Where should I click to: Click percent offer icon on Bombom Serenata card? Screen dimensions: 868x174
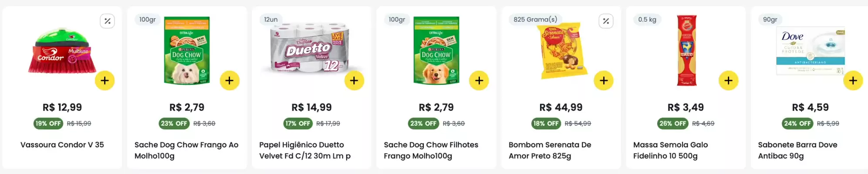[x=606, y=21]
